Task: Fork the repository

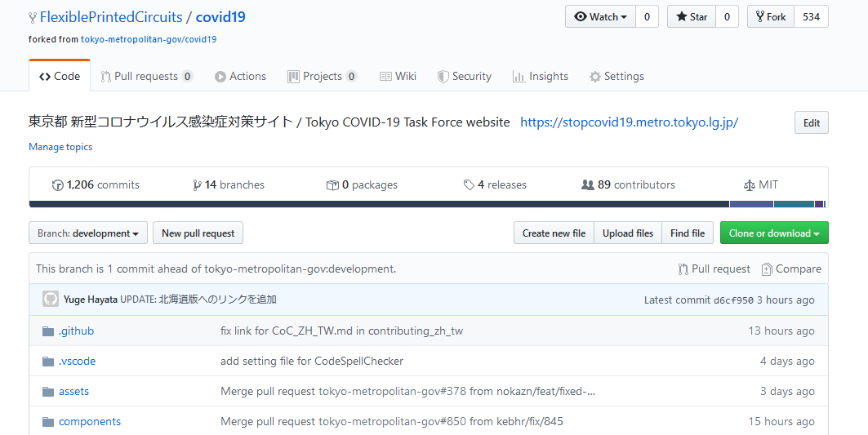Action: pos(770,17)
